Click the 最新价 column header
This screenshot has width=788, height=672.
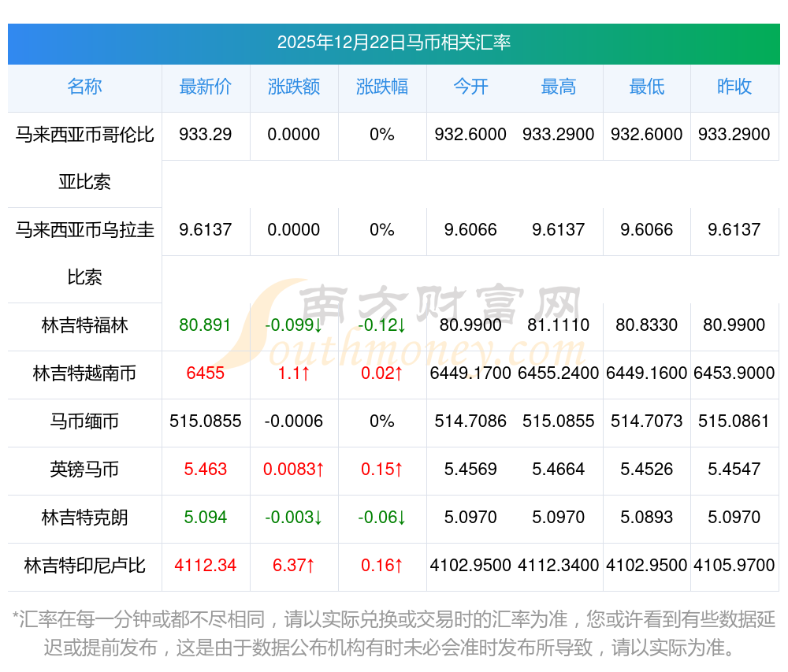(205, 87)
